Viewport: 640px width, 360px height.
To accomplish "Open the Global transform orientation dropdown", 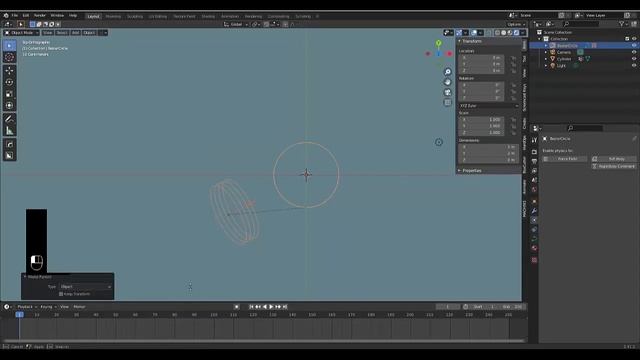I will [x=236, y=24].
